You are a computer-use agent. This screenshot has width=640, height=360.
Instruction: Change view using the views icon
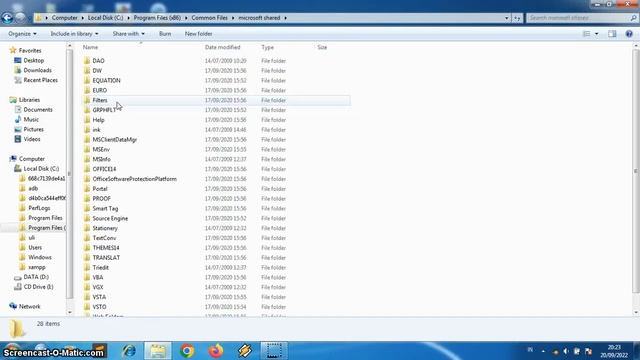[587, 34]
